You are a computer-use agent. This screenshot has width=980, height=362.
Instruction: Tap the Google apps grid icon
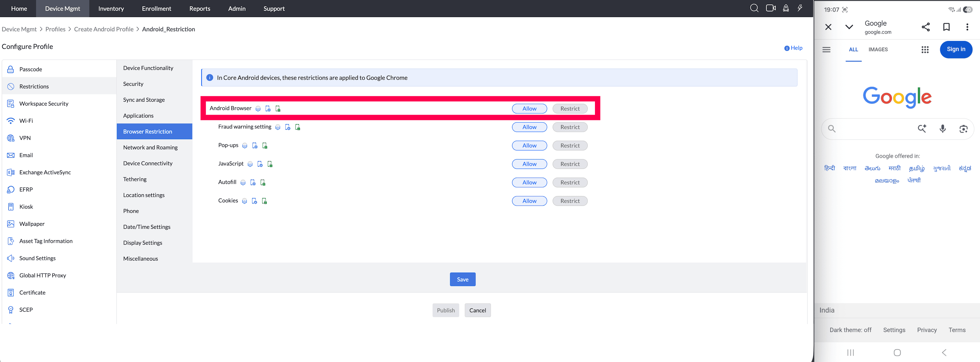point(925,49)
